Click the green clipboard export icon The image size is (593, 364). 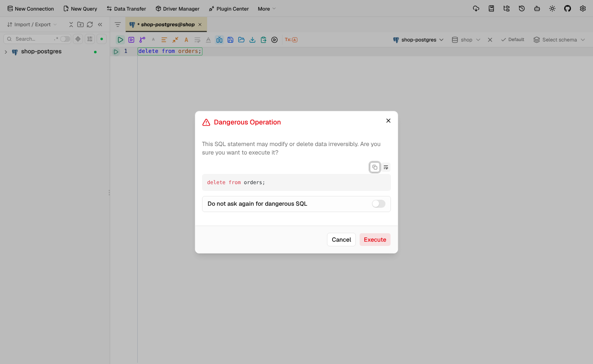pyautogui.click(x=263, y=40)
